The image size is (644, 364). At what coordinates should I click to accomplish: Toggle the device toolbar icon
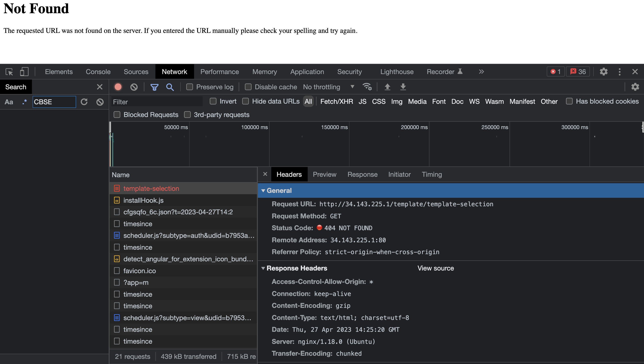click(x=24, y=72)
